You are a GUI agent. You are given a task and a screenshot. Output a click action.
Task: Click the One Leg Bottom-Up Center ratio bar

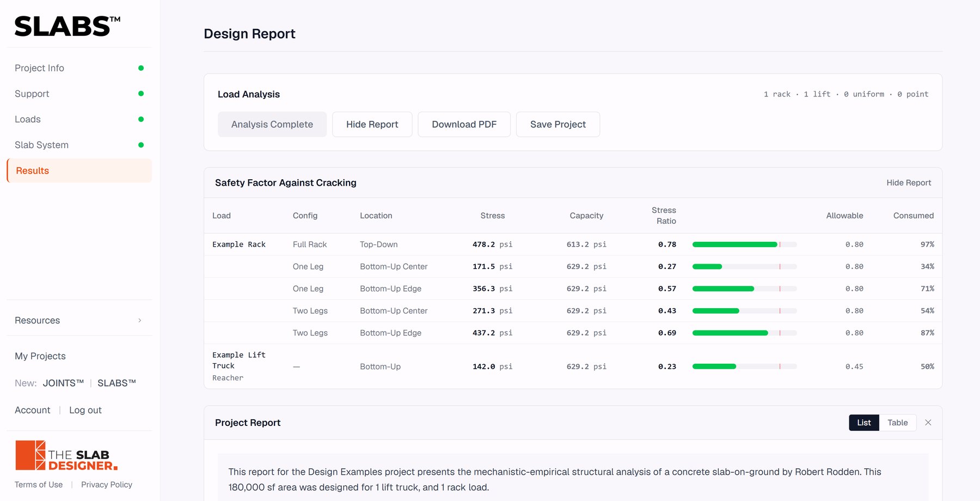[x=744, y=266]
